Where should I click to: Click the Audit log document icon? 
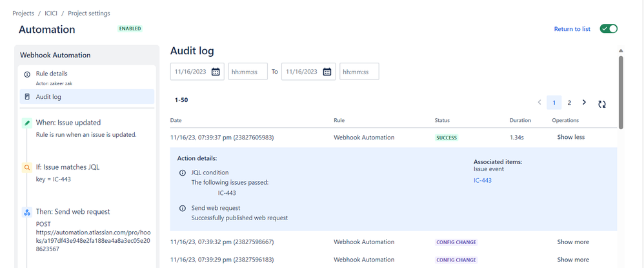[x=27, y=97]
